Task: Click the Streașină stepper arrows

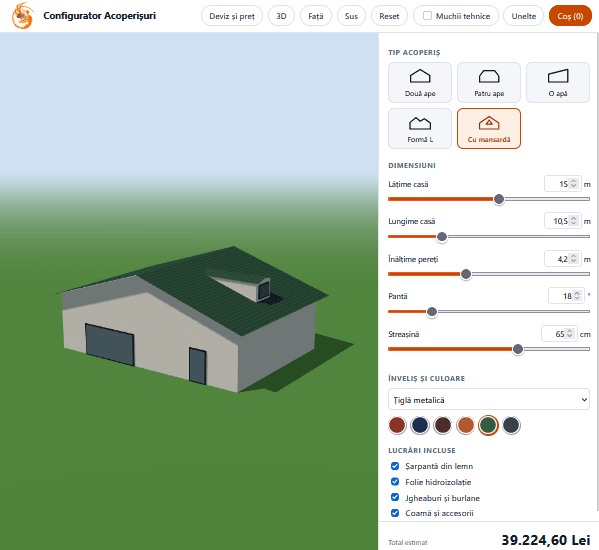Action: 570,334
